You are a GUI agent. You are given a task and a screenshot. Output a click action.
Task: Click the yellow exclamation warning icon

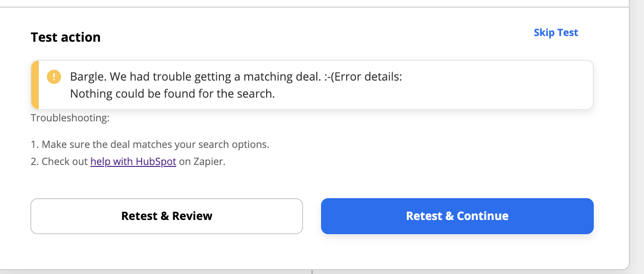pyautogui.click(x=54, y=76)
